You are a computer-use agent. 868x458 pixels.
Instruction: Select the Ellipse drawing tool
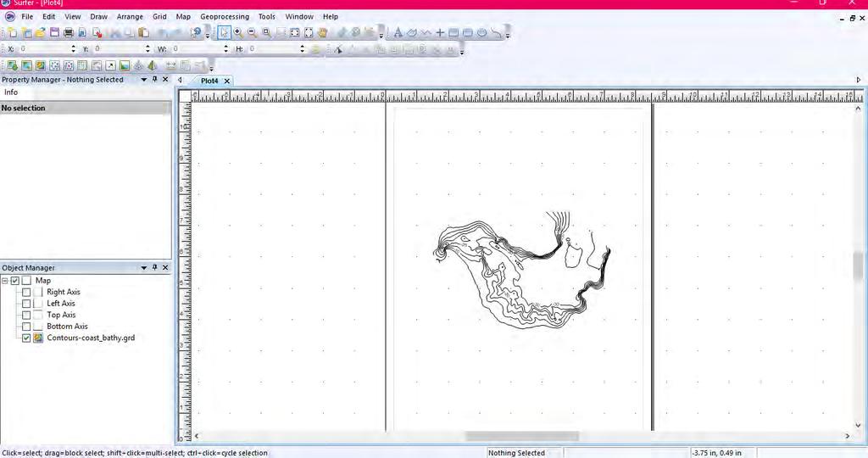point(482,33)
